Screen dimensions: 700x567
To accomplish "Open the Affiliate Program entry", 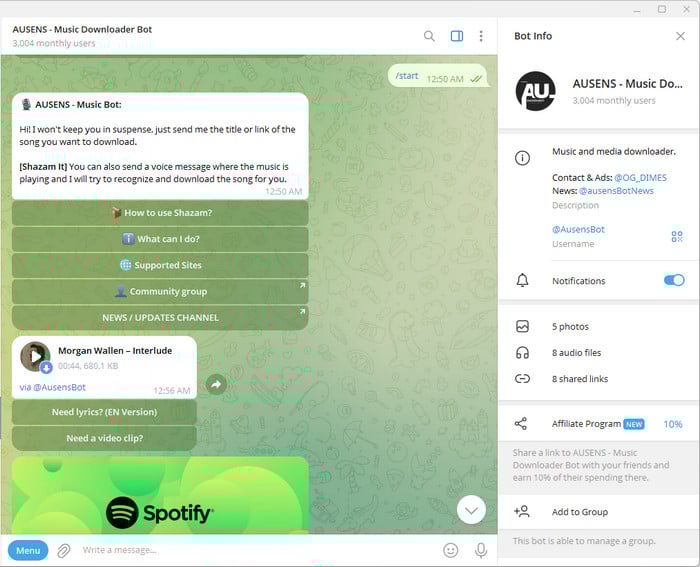I will click(x=598, y=424).
